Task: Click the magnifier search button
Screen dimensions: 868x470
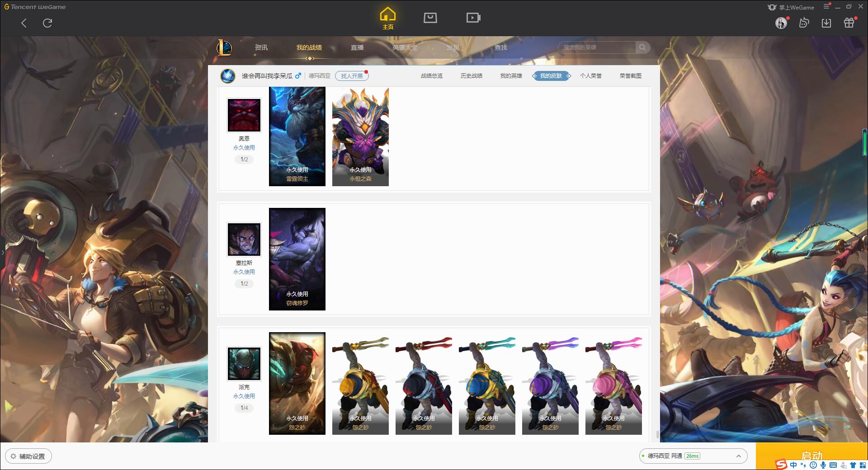Action: coord(642,47)
